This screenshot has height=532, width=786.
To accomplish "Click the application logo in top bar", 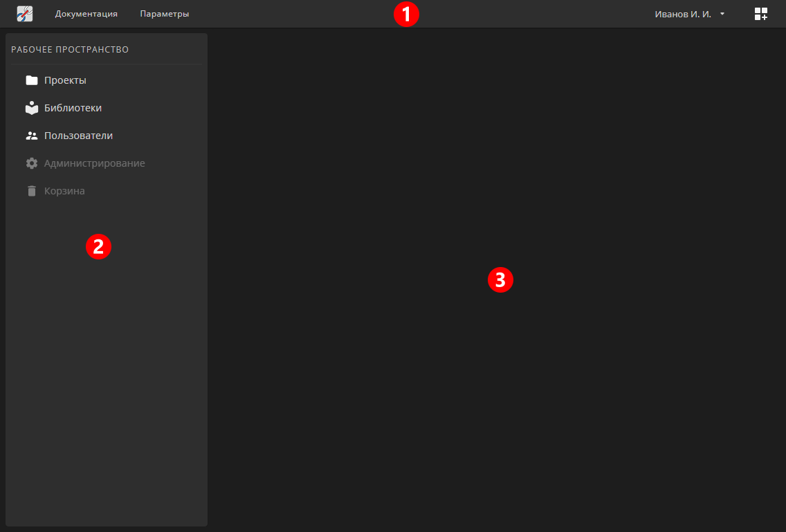I will [x=25, y=14].
